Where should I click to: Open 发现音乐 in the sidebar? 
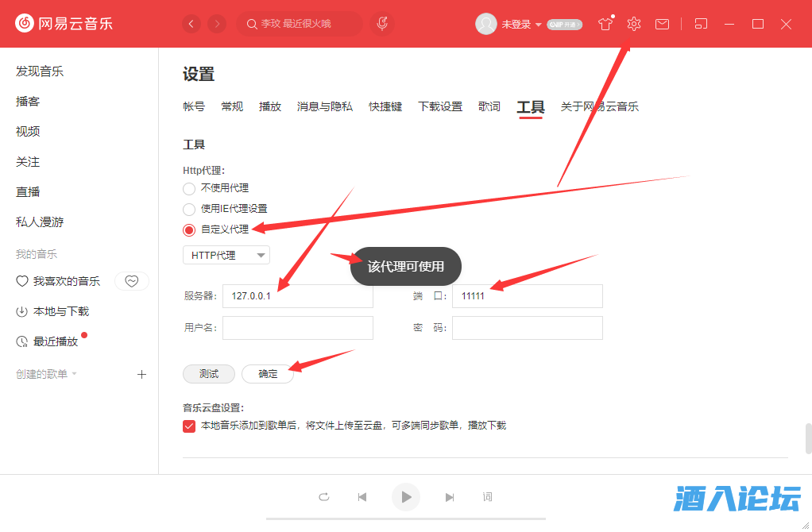pos(40,71)
